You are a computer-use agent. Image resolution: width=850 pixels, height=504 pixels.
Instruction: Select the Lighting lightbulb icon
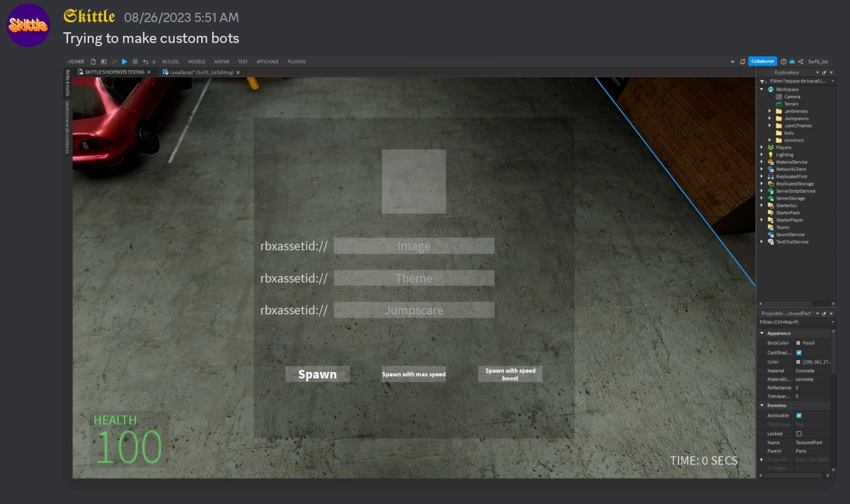point(771,155)
